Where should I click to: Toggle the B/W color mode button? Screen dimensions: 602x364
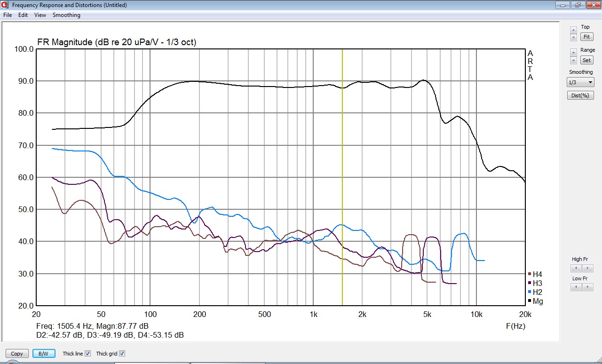44,354
